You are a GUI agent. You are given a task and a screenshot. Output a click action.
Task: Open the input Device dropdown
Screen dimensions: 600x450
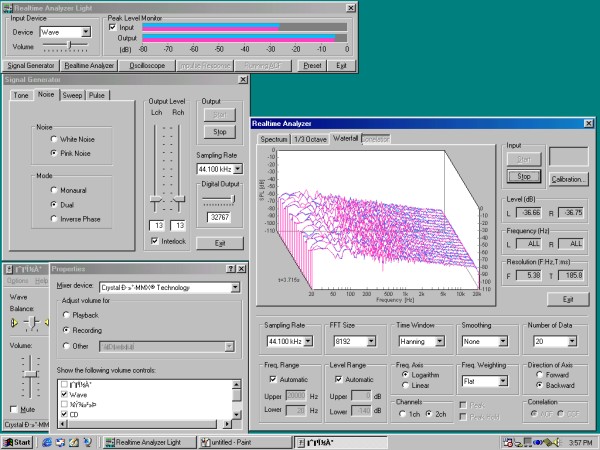click(x=86, y=32)
